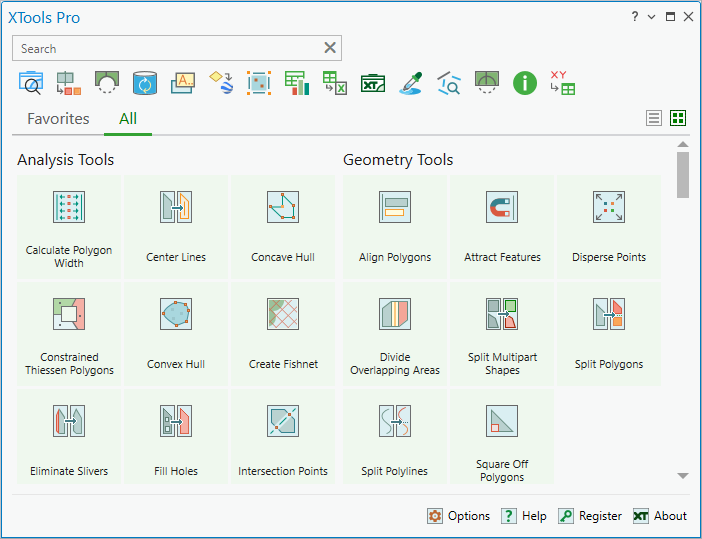Switch to list view layout
The width and height of the screenshot is (702, 539).
654,118
